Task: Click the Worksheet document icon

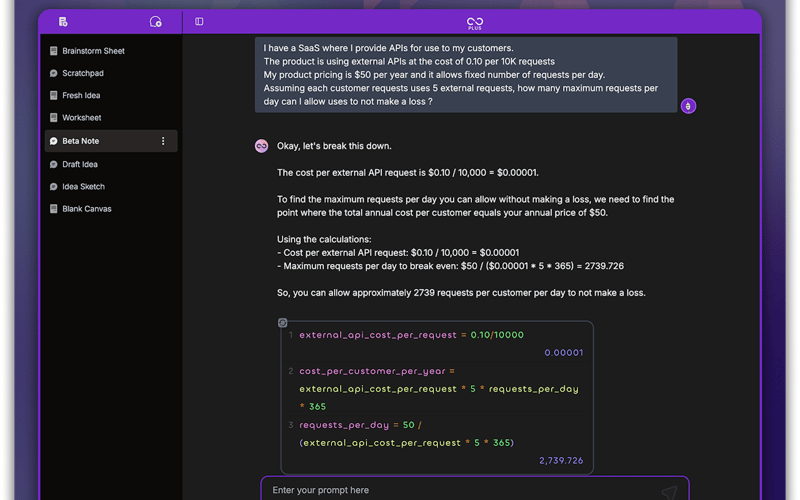Action: point(54,118)
